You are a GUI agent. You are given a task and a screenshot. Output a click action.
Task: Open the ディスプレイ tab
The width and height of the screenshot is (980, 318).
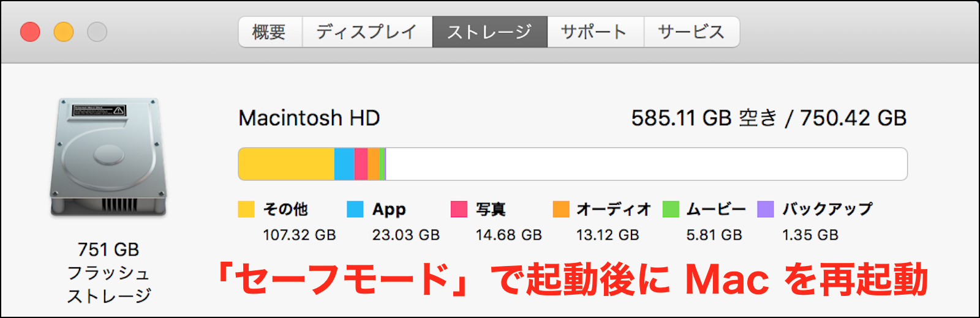(367, 32)
